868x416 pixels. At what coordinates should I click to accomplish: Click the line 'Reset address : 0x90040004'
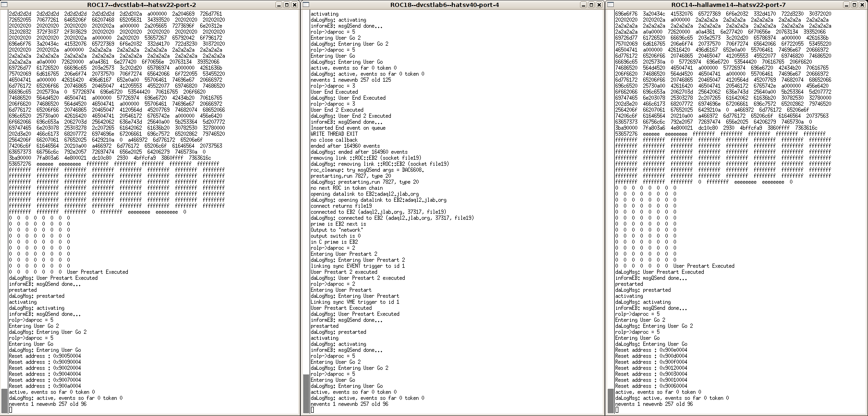click(45, 374)
